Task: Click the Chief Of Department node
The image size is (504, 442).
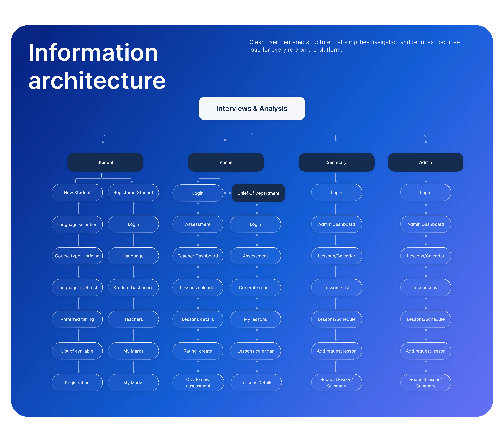Action: [258, 193]
